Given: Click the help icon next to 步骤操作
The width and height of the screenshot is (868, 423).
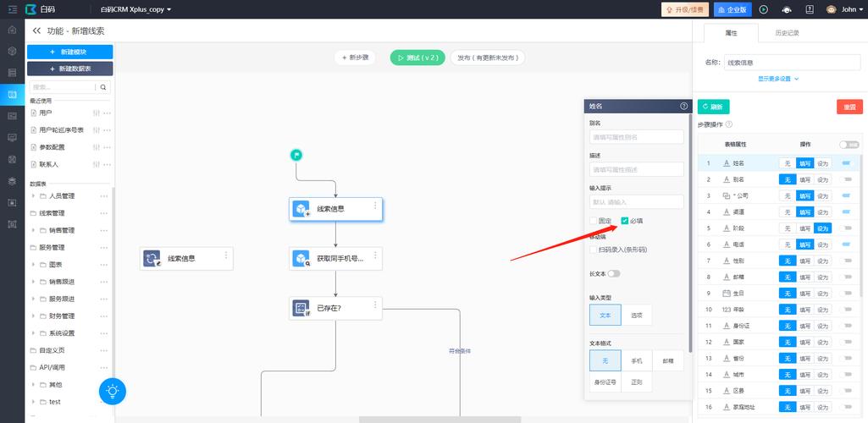Looking at the screenshot, I should point(729,124).
